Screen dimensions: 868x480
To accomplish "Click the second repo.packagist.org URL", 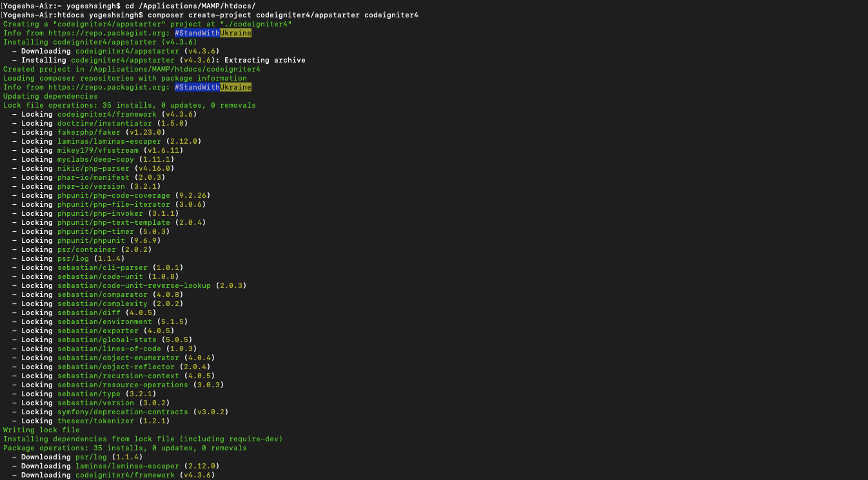I will click(110, 87).
